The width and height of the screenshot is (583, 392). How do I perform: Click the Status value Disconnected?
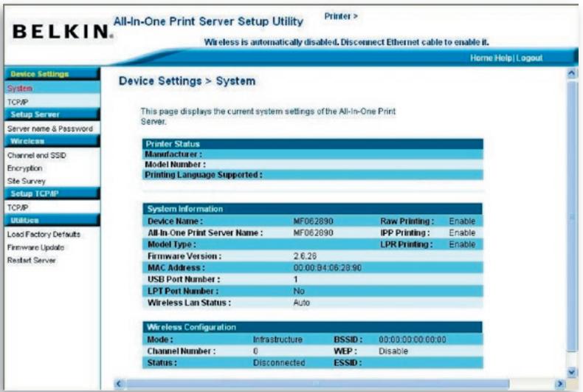279,363
